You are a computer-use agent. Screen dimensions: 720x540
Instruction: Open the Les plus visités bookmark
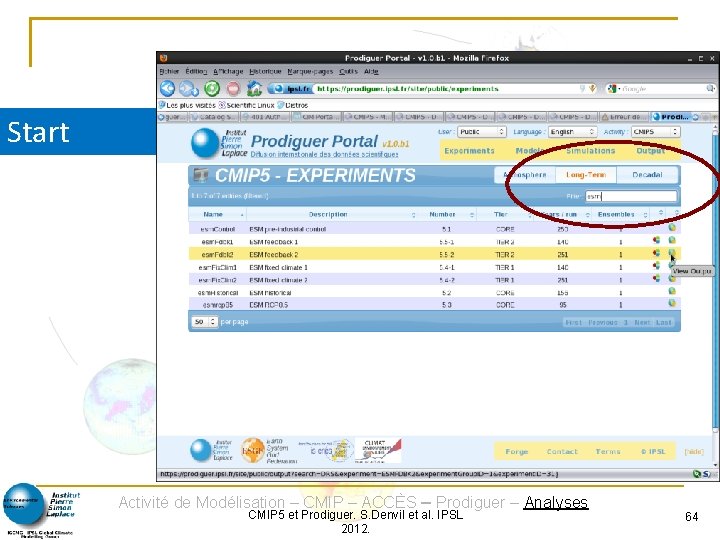point(187,105)
